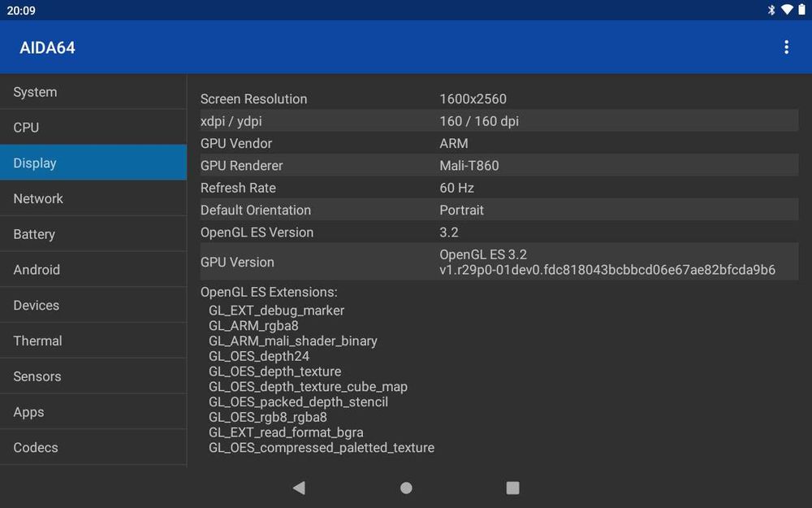Select the 60 Hz value
This screenshot has height=508, width=812.
pyautogui.click(x=456, y=189)
